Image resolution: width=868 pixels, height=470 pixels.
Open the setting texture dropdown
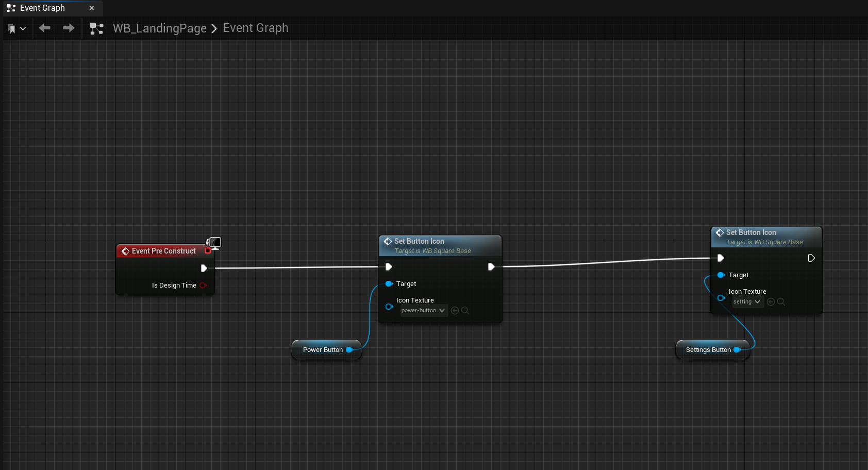(x=747, y=301)
